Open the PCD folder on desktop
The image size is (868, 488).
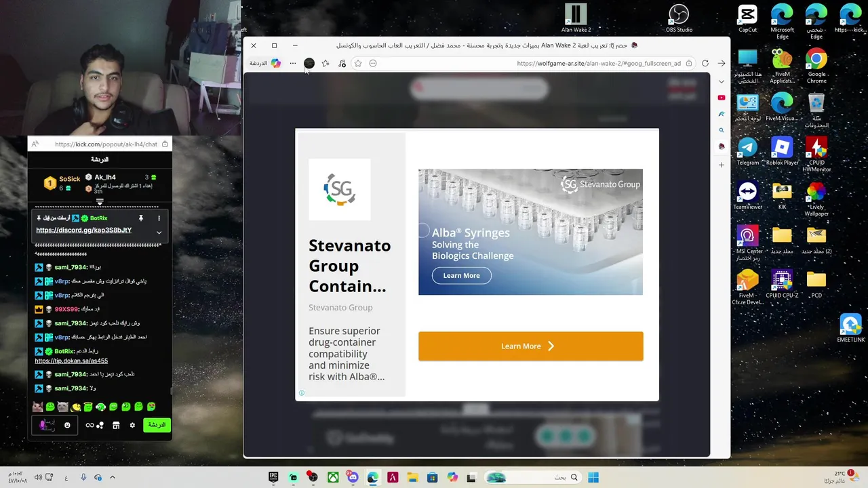[816, 284]
